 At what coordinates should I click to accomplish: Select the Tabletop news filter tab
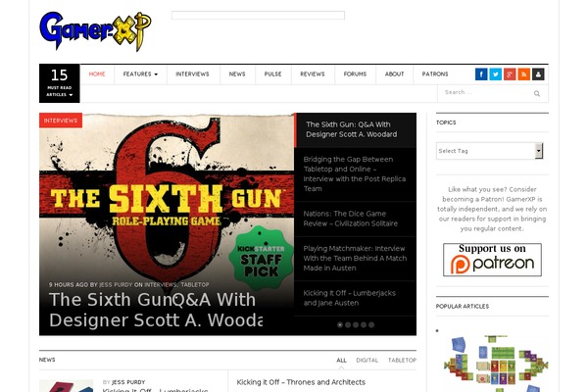402,360
